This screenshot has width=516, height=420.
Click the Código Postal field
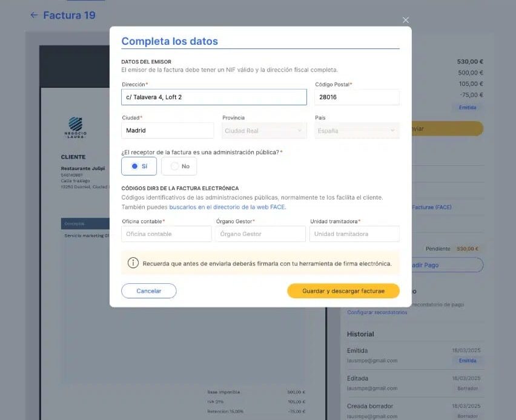pos(357,97)
